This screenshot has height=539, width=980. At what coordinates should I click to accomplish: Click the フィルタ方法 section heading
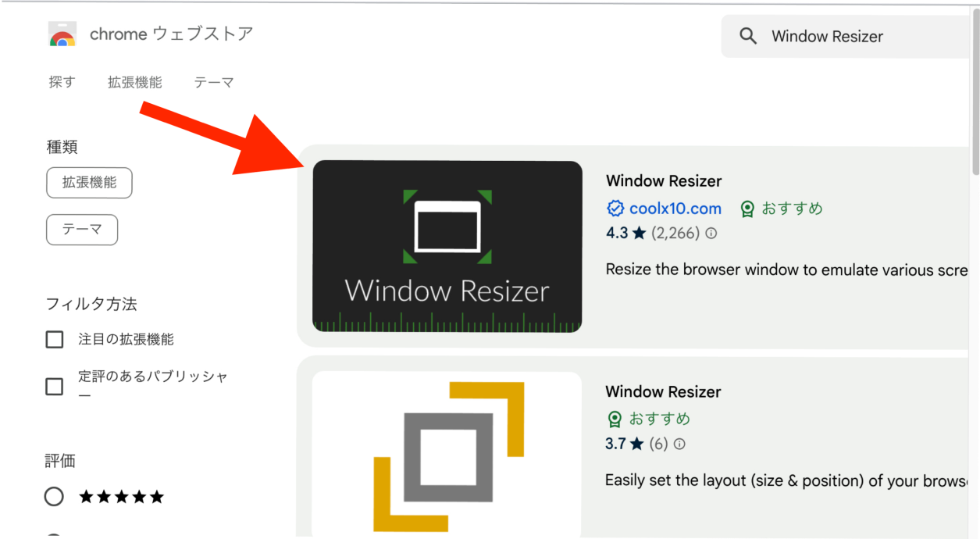coord(91,304)
